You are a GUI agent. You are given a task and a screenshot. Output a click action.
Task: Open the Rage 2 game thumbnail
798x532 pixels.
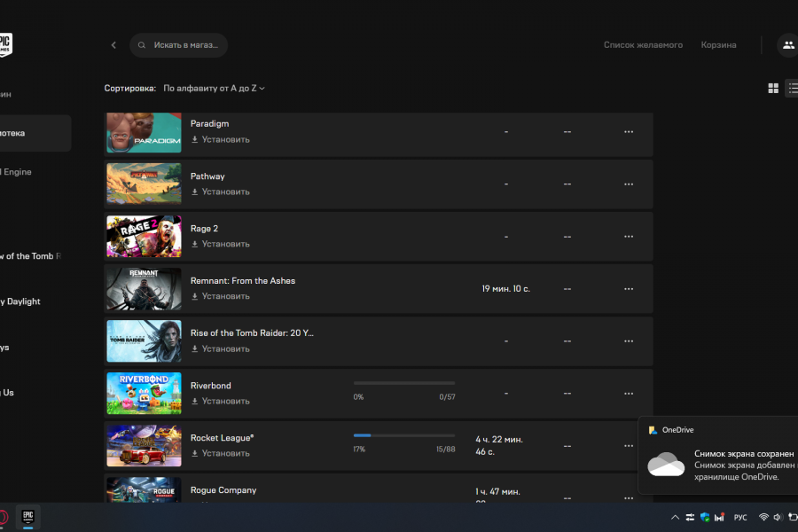pyautogui.click(x=144, y=236)
